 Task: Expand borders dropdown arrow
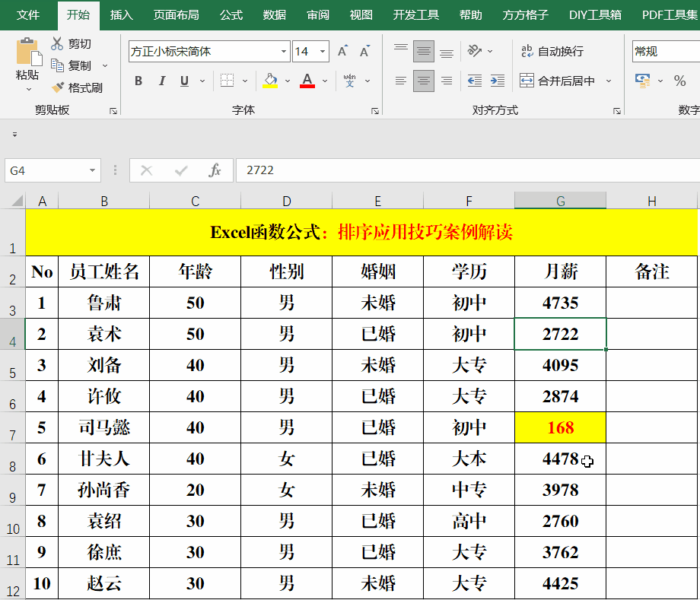point(245,81)
